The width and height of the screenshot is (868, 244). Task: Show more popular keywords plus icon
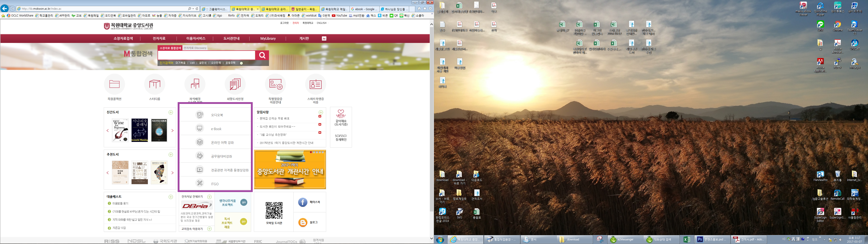241,63
